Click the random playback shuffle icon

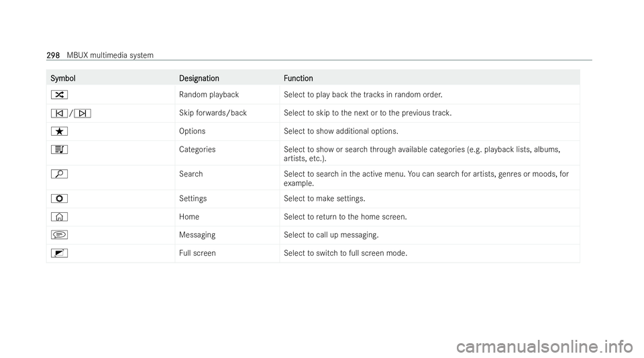pyautogui.click(x=59, y=95)
